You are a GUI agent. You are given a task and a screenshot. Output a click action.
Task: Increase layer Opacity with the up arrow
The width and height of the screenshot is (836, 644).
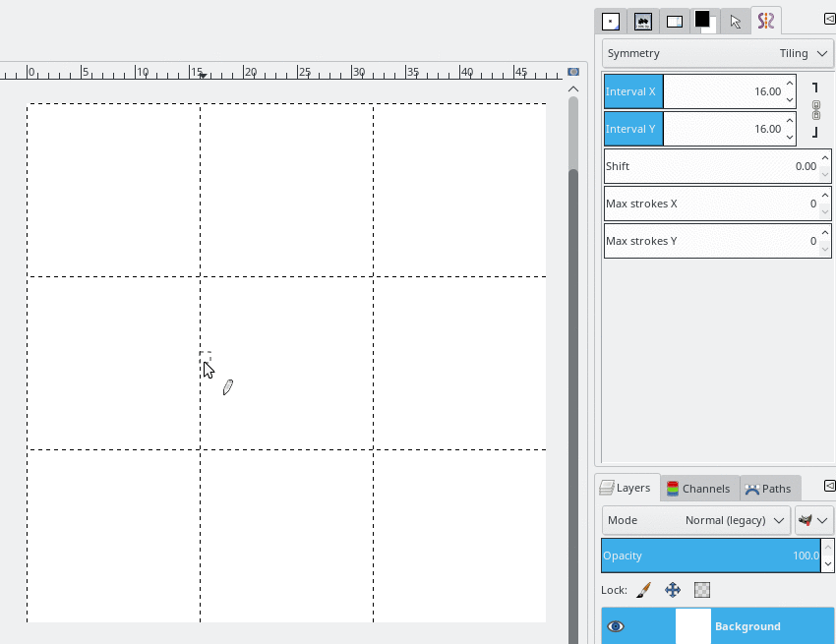pyautogui.click(x=827, y=548)
